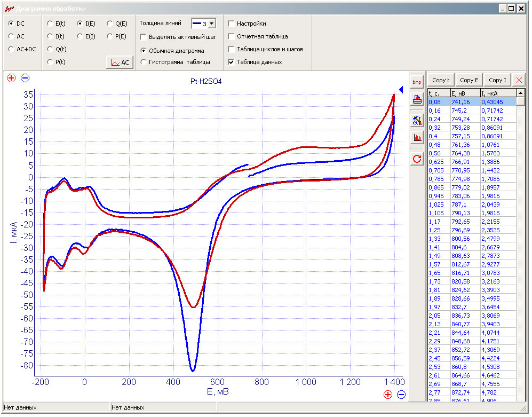532x417 pixels.
Task: Select table cell 2,9277
Action: [x=498, y=264]
